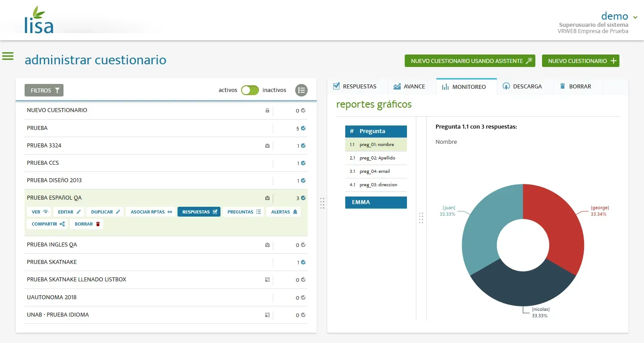Screen dimensions: 644x343
Task: Click check icon of PRUEBA INGLES QA row
Action: click(x=303, y=245)
